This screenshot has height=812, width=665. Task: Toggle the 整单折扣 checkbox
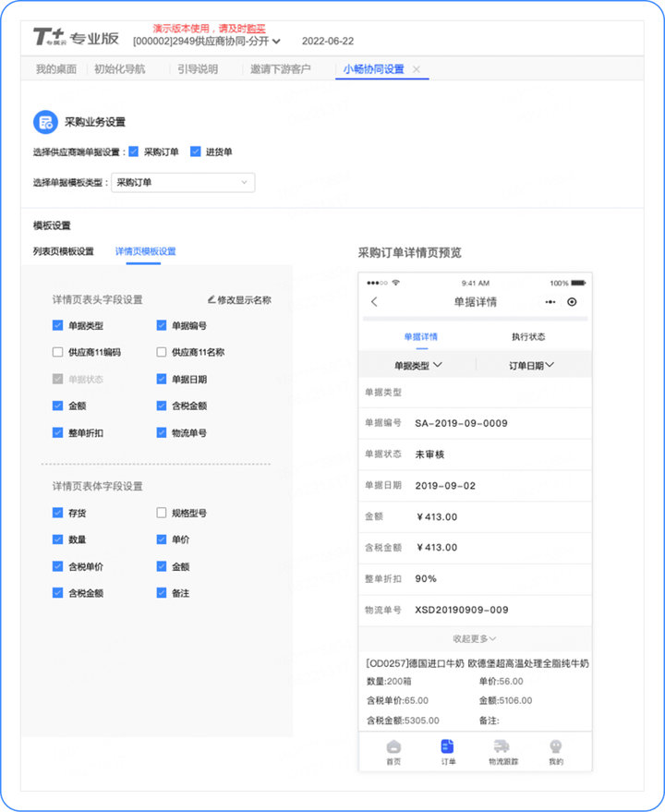click(x=57, y=432)
